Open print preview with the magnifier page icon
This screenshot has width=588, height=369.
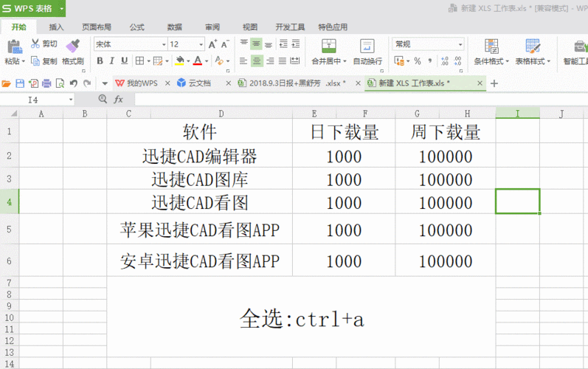click(60, 83)
